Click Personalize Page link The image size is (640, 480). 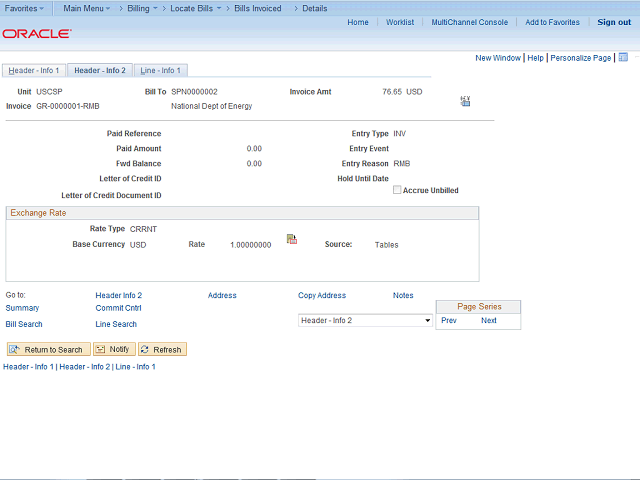[x=580, y=58]
